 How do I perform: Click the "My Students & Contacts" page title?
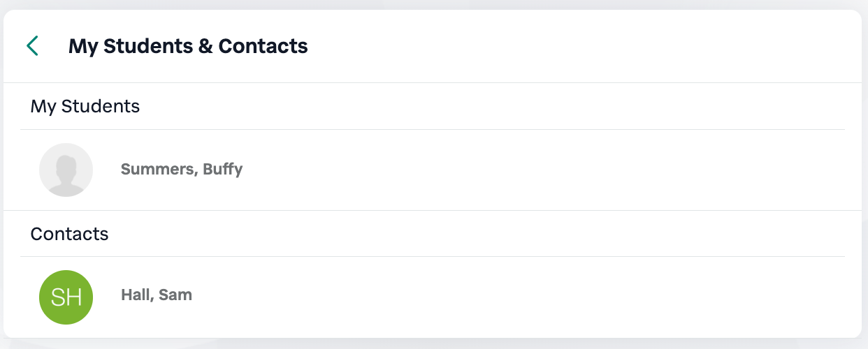(188, 47)
